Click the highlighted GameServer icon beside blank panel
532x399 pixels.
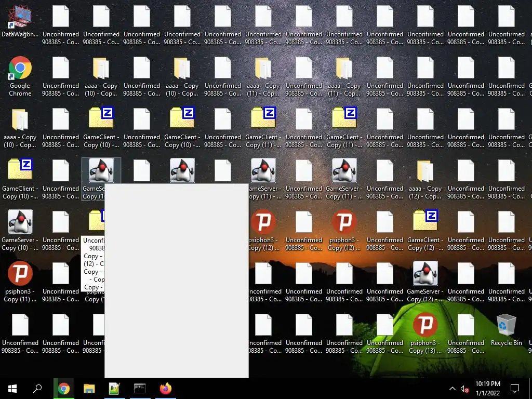point(101,170)
